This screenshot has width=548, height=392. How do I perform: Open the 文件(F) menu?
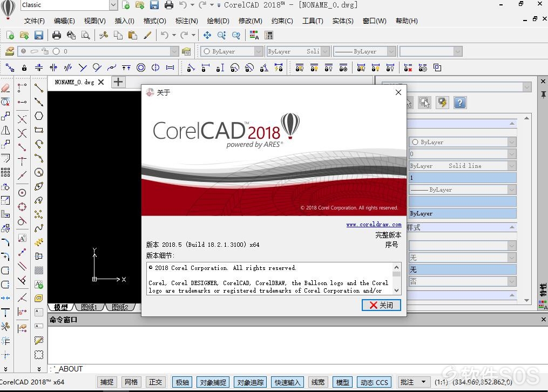click(34, 21)
